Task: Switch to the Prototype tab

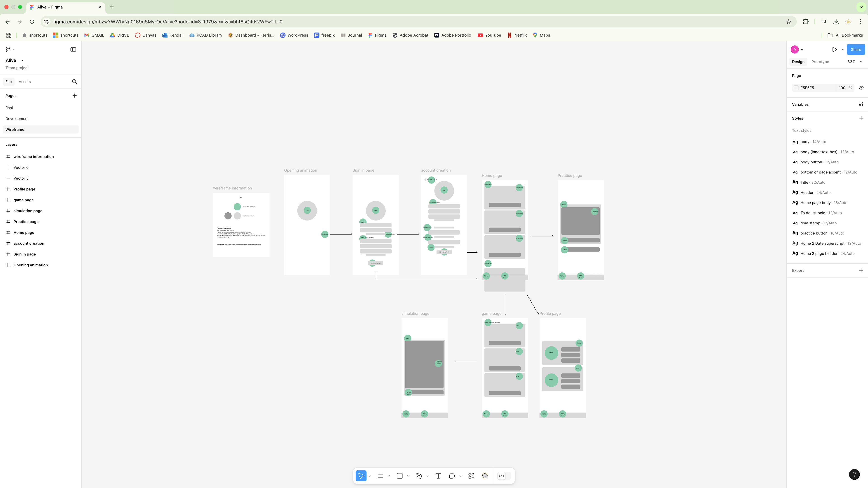Action: click(x=820, y=62)
